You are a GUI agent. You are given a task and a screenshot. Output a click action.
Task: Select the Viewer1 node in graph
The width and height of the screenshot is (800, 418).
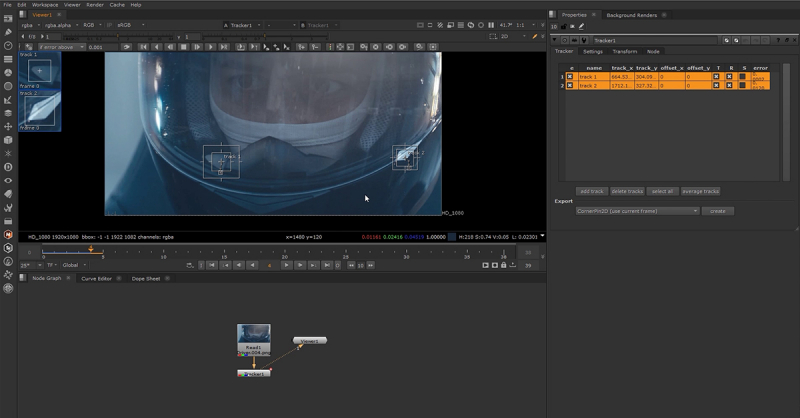click(310, 341)
